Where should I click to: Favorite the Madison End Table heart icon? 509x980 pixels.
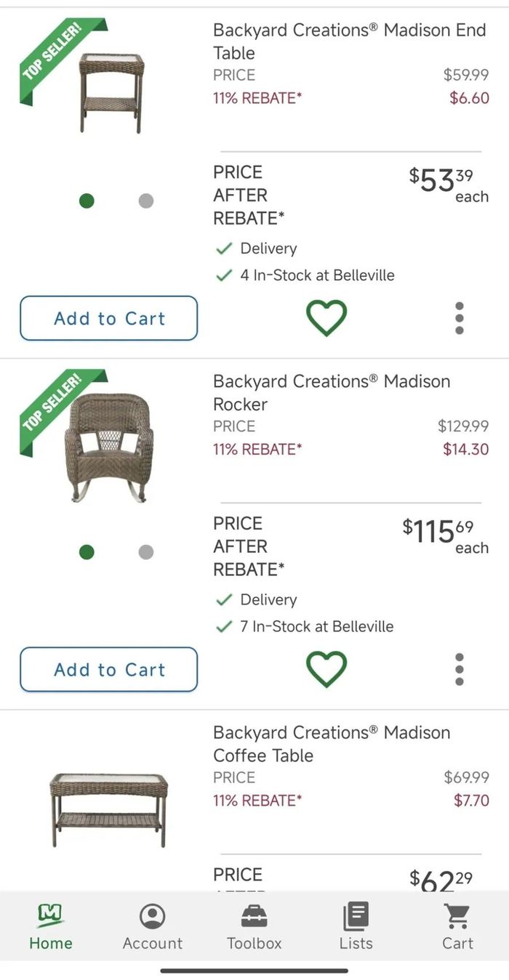(326, 318)
